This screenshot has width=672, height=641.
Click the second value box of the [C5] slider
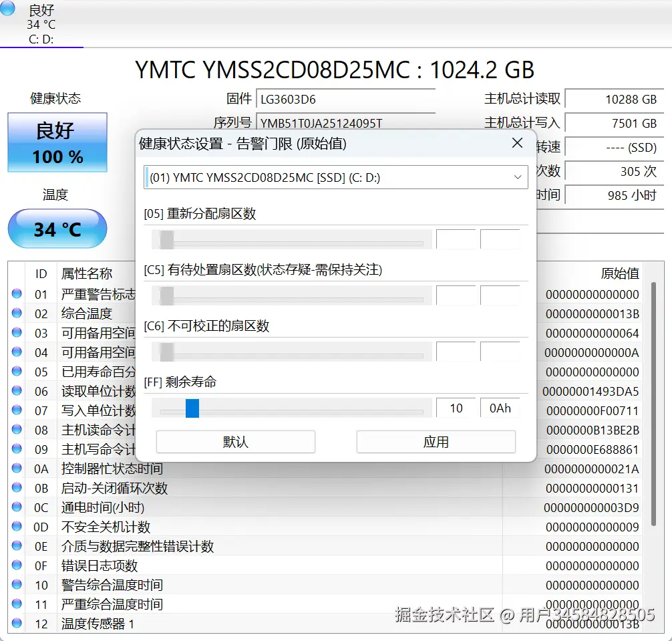pyautogui.click(x=500, y=295)
